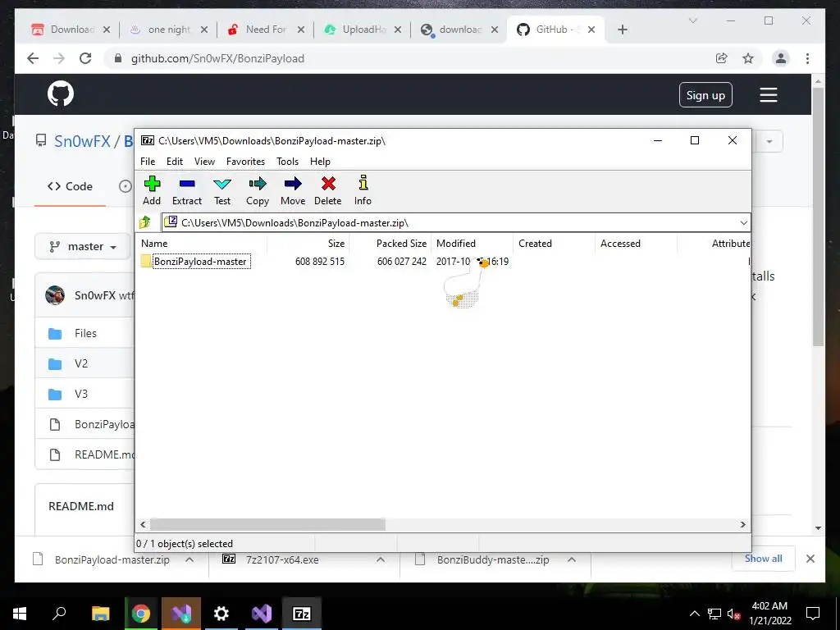Click the Chrome address bar URL
The width and height of the screenshot is (840, 630).
tap(217, 58)
